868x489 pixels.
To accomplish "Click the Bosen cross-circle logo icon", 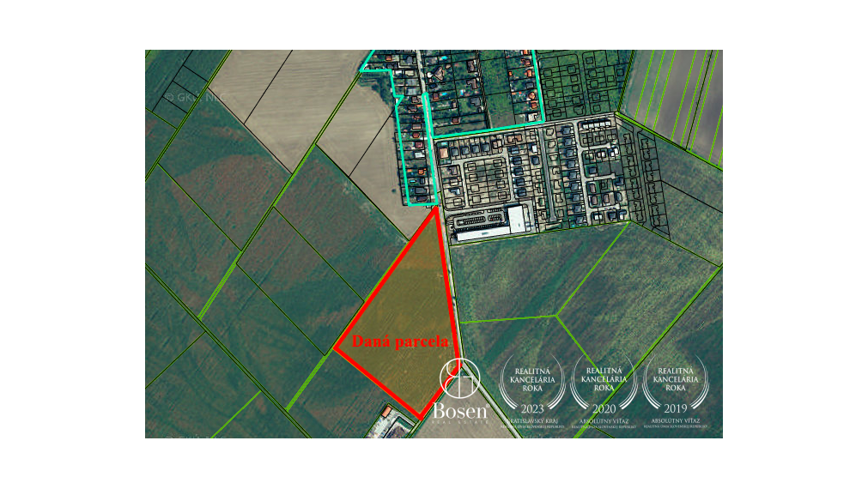I will pos(459,378).
